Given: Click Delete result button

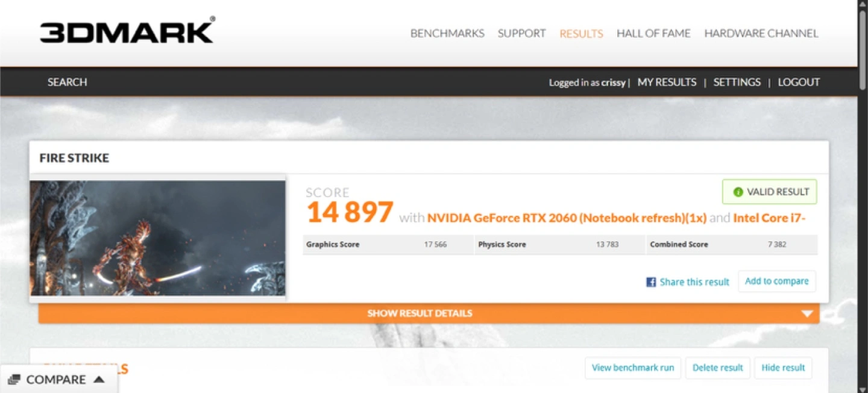Looking at the screenshot, I should click(718, 368).
